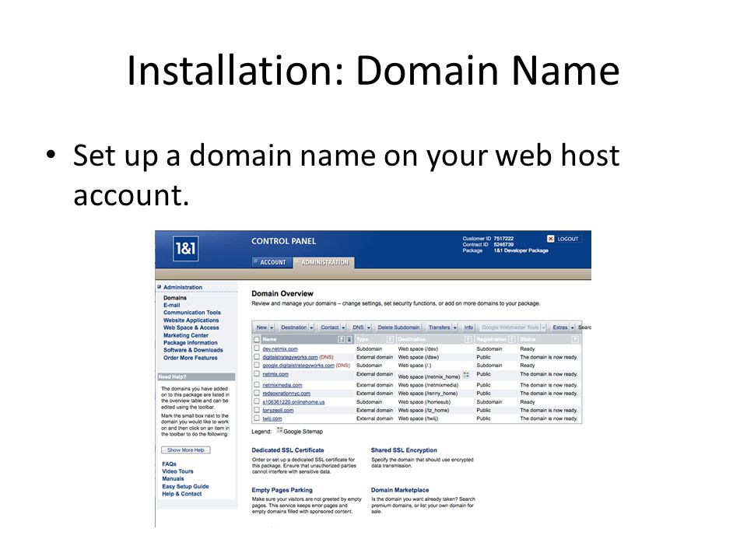
Task: Open the New dropdown arrow
Action: (x=272, y=327)
